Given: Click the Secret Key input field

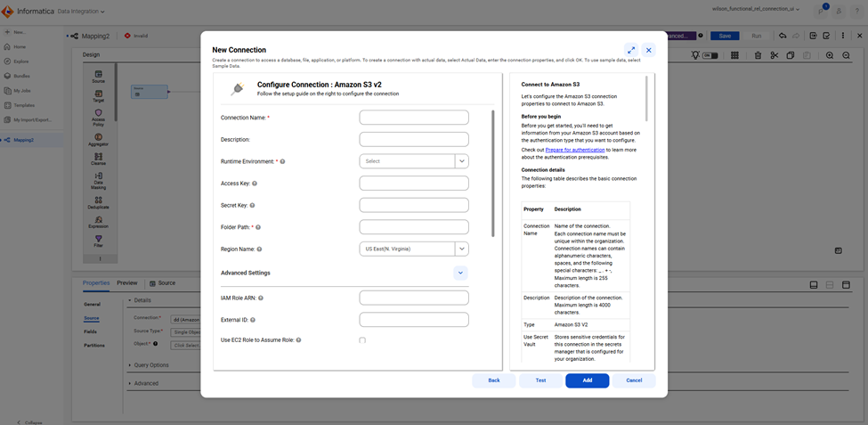Looking at the screenshot, I should 414,205.
